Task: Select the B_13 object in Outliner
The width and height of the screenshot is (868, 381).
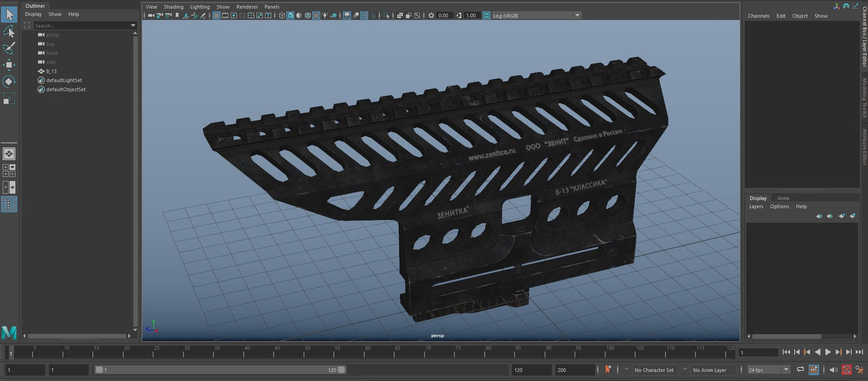Action: click(51, 71)
